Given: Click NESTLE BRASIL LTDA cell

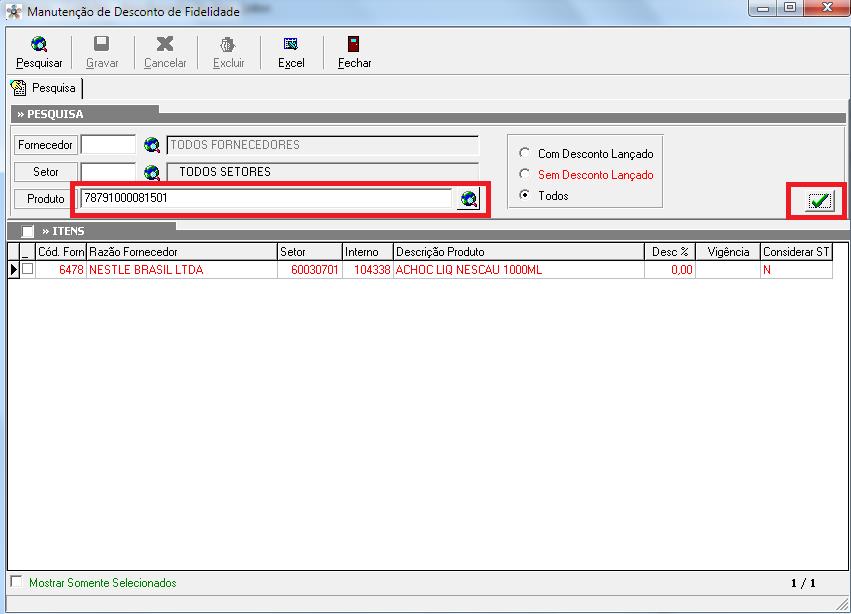Looking at the screenshot, I should 182,270.
